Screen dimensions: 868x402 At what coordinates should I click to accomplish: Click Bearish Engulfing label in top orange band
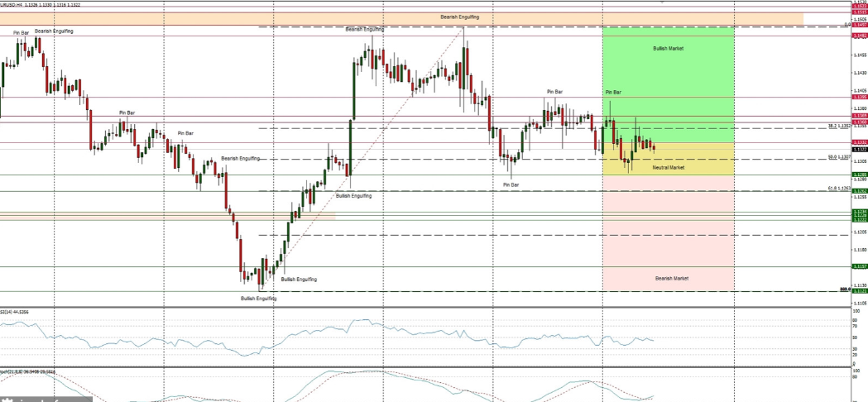pyautogui.click(x=460, y=17)
